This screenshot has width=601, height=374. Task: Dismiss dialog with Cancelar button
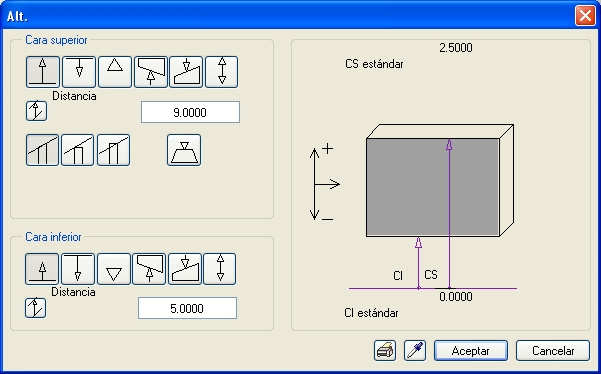click(x=553, y=350)
